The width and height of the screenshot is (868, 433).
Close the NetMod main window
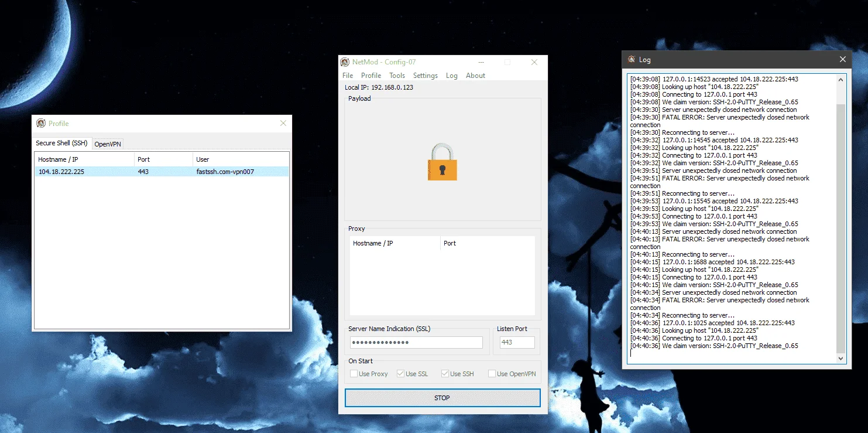coord(534,62)
